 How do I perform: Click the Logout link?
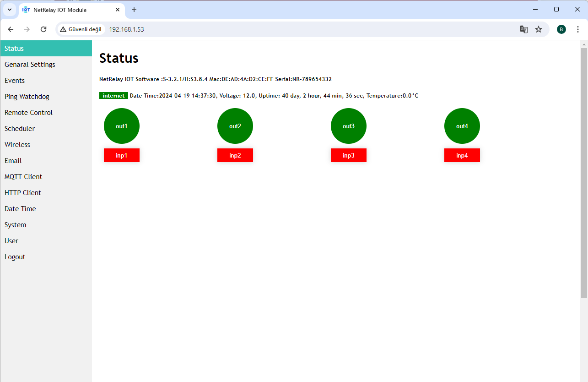pyautogui.click(x=15, y=257)
